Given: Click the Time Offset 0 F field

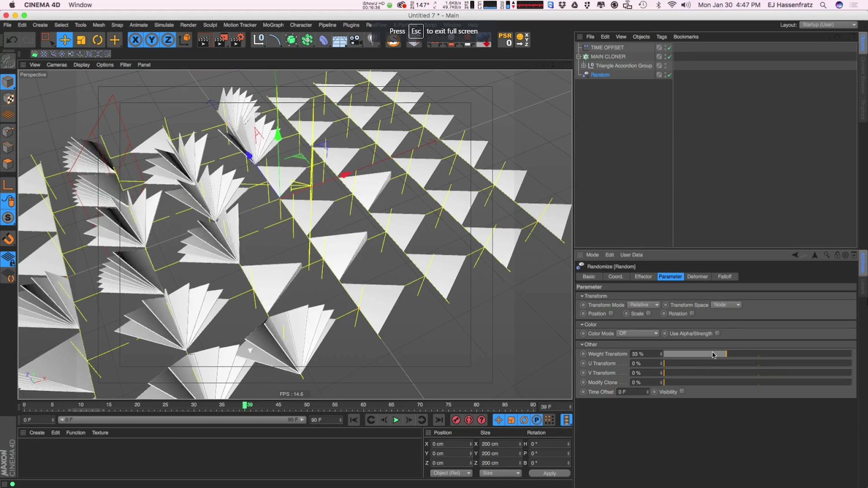Looking at the screenshot, I should click(x=633, y=391).
